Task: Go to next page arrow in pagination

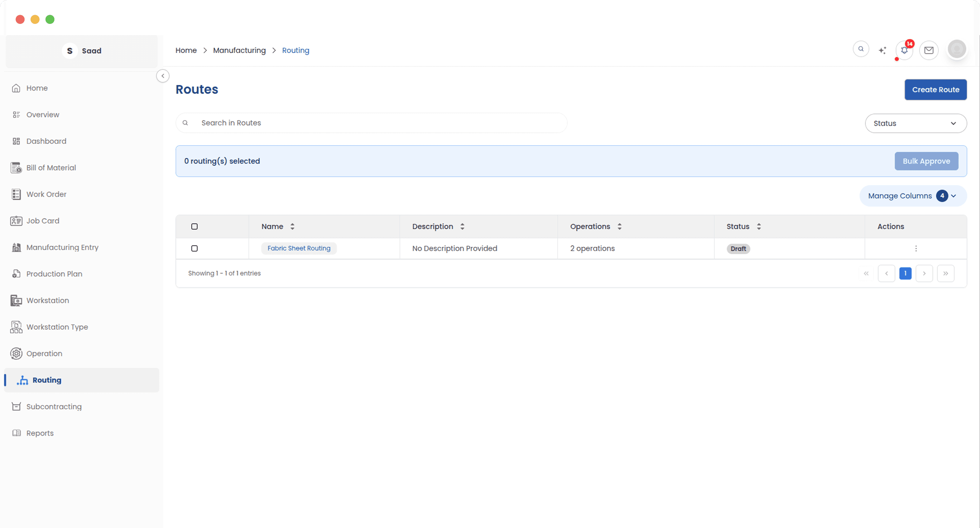Action: 924,273
